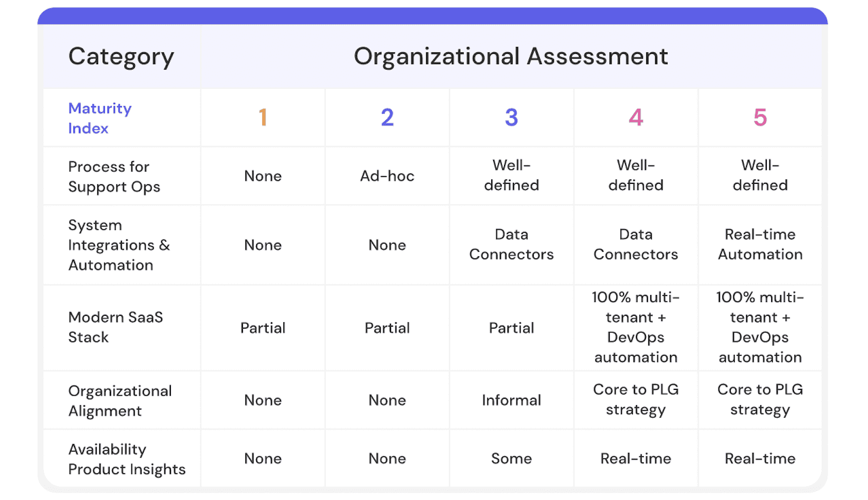This screenshot has height=500, width=868.
Task: Click the "Informal" cell
Action: coord(512,400)
